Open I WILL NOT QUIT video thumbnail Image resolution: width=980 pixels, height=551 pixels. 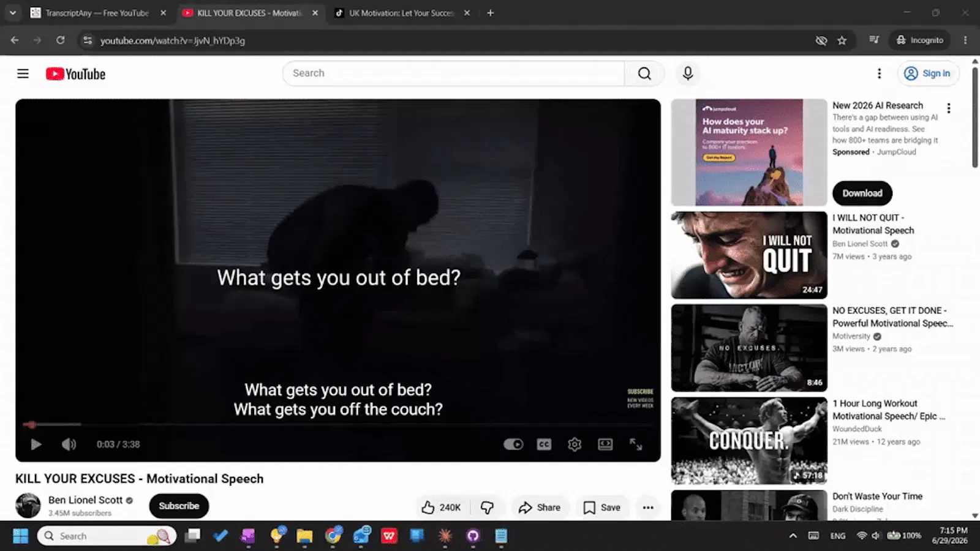pos(749,255)
